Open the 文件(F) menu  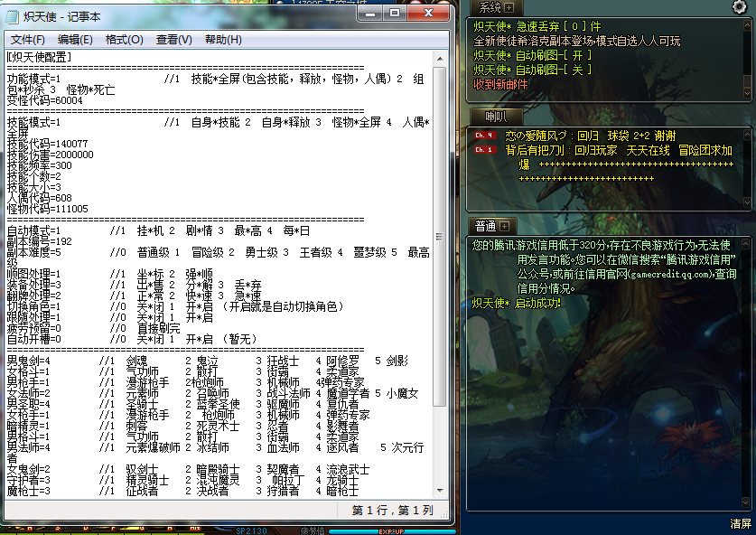pyautogui.click(x=27, y=40)
